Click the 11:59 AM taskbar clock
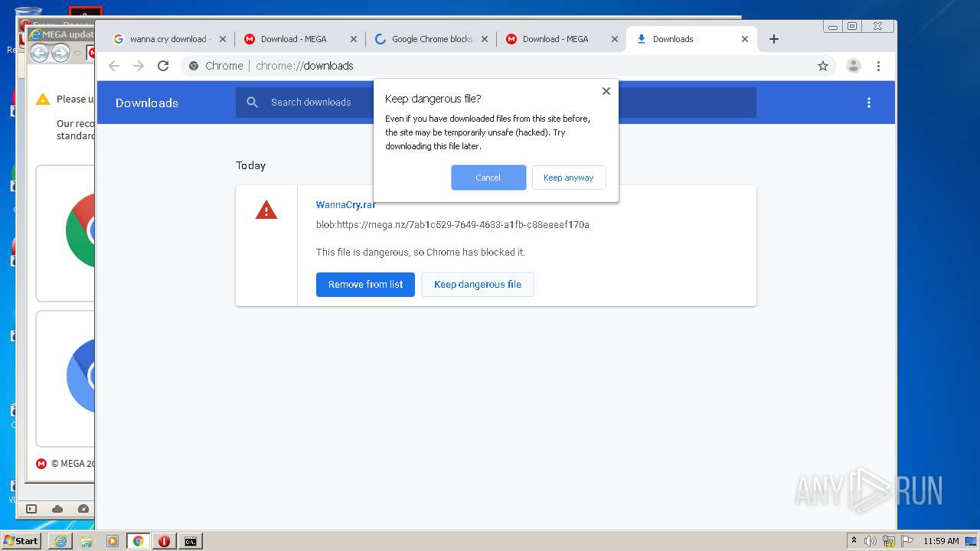The height and width of the screenshot is (551, 980). [941, 541]
